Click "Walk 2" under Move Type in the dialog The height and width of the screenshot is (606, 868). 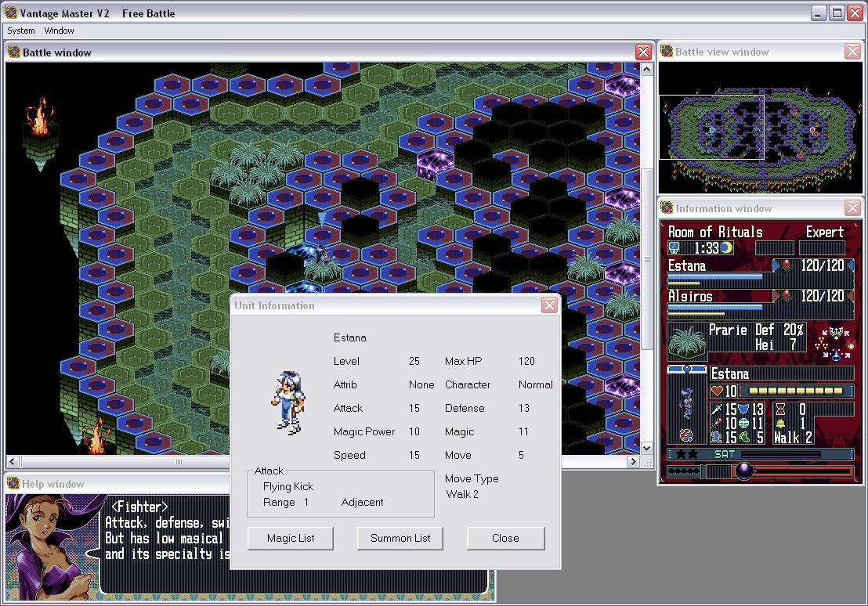[462, 494]
